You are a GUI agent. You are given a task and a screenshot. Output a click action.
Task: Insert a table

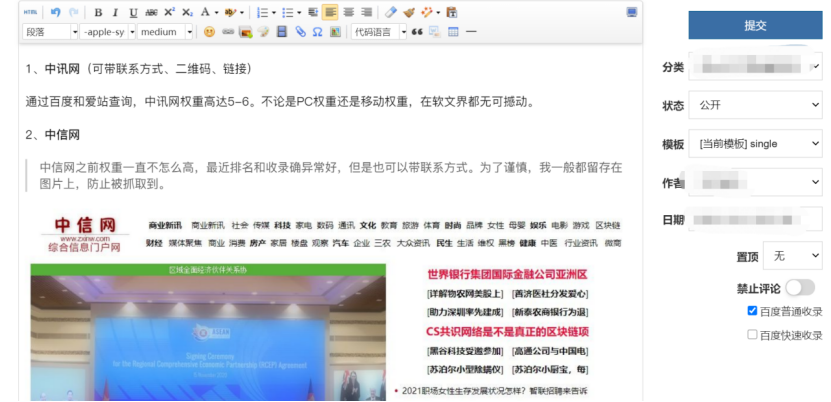tap(453, 32)
